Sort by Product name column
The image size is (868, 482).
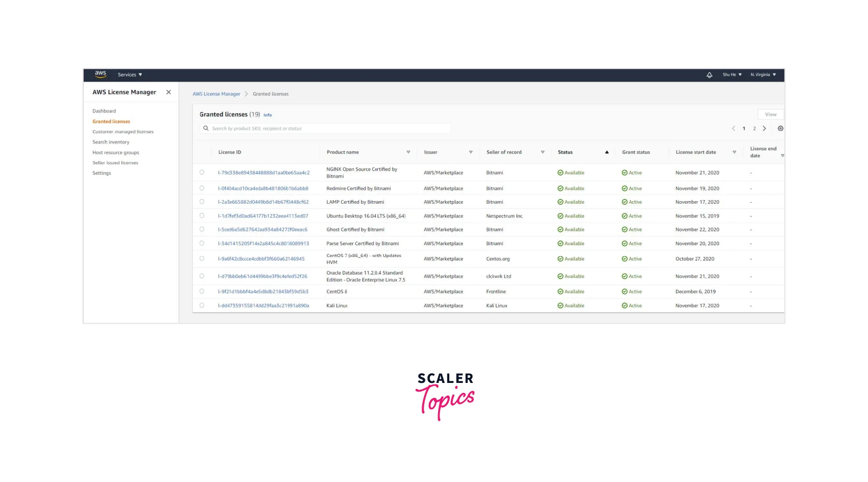[408, 152]
